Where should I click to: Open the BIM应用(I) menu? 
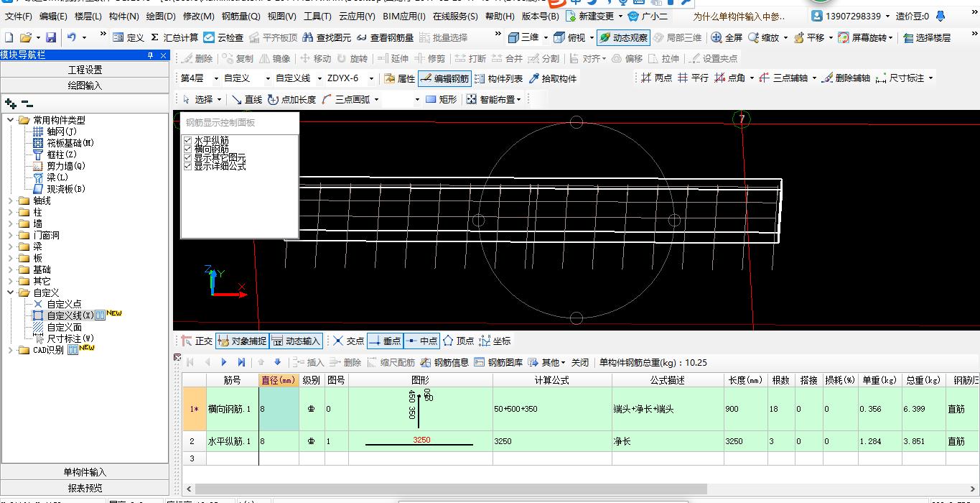[403, 16]
